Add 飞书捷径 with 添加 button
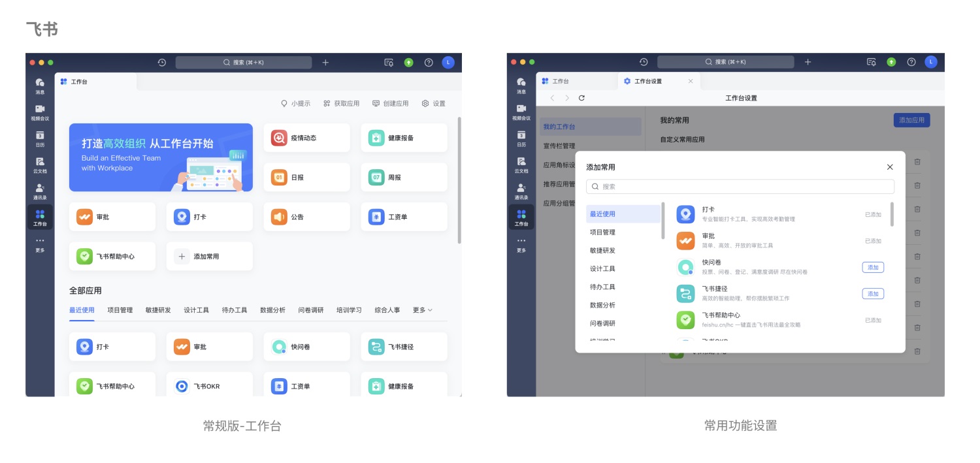 coord(873,293)
